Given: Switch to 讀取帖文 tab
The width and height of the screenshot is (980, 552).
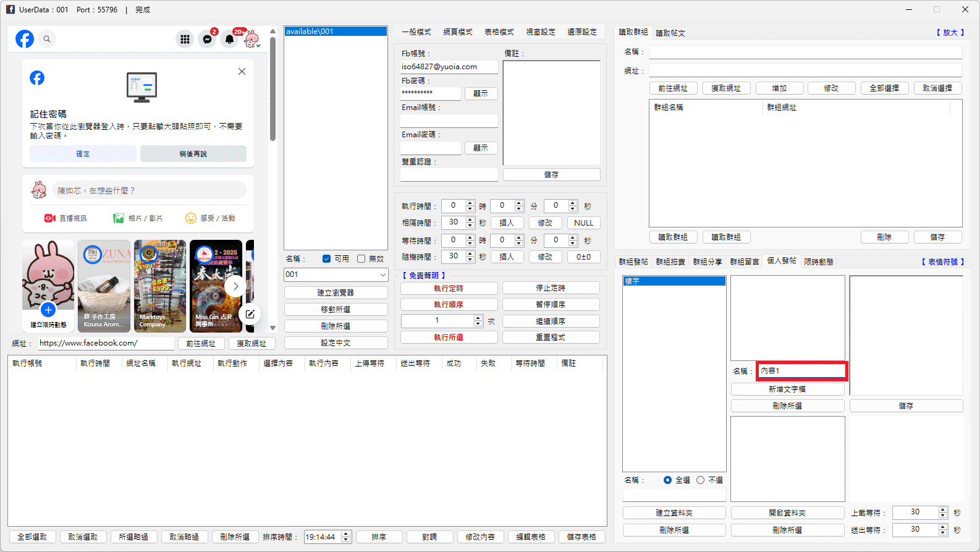Looking at the screenshot, I should pos(670,33).
